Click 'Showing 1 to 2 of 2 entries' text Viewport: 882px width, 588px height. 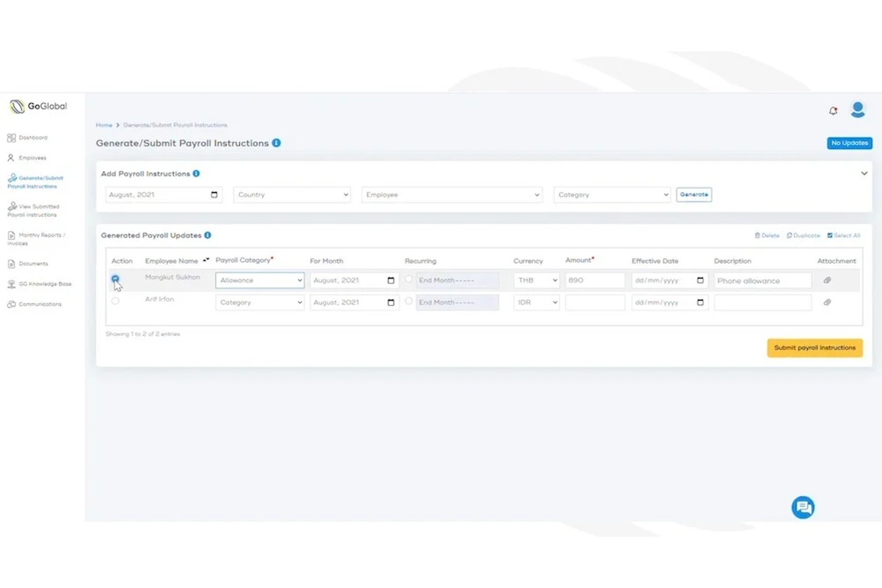coord(142,334)
